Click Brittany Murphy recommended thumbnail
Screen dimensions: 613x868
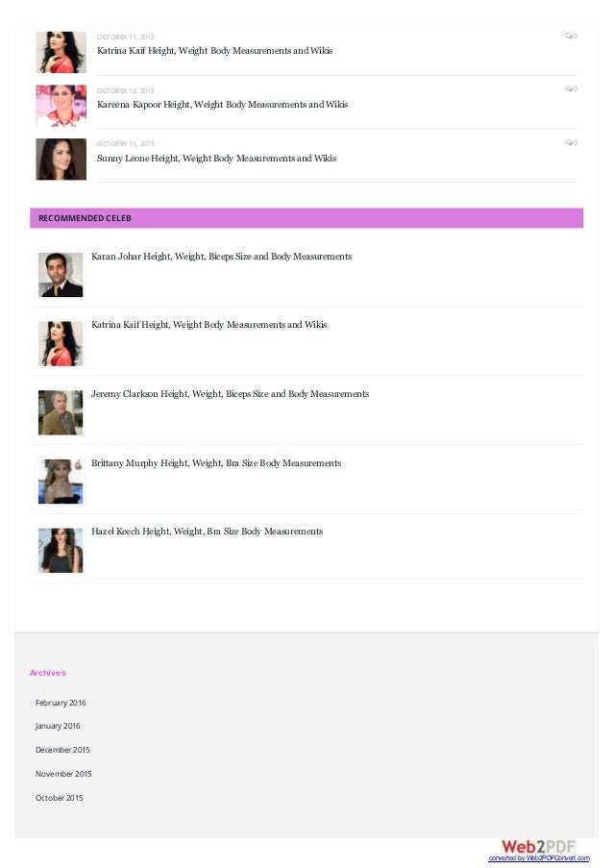coord(61,482)
